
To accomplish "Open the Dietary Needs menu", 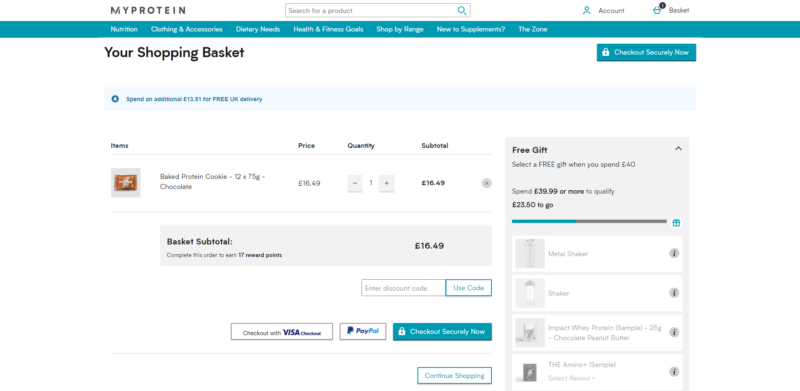I will 258,29.
